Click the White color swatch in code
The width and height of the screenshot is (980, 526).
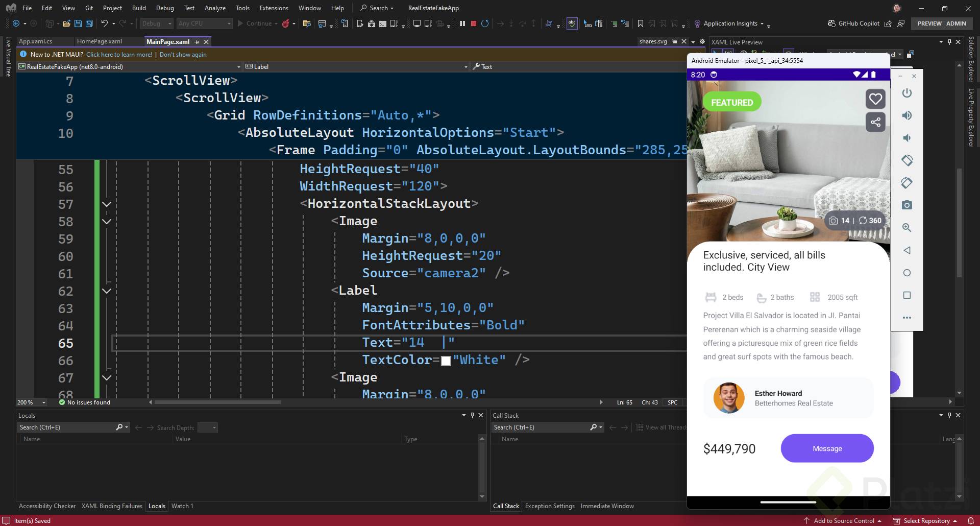click(446, 361)
